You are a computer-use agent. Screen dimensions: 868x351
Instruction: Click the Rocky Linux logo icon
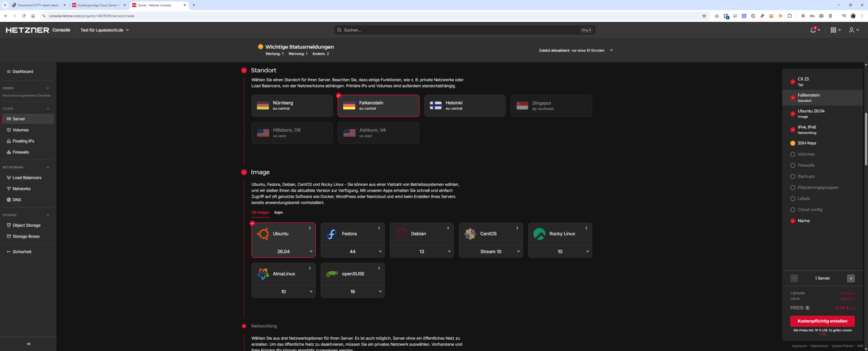pos(539,234)
